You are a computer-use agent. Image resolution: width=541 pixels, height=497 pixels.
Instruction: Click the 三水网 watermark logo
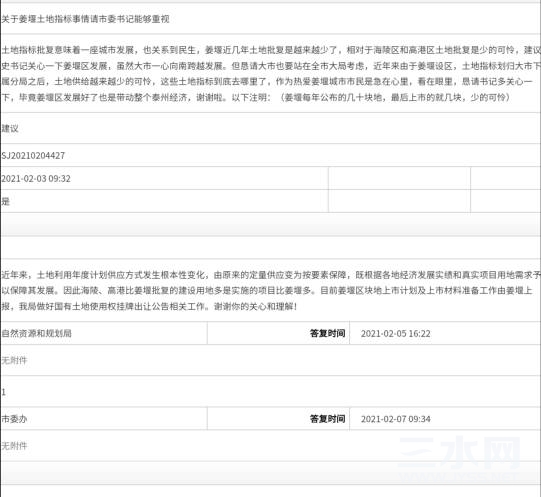coord(460,456)
